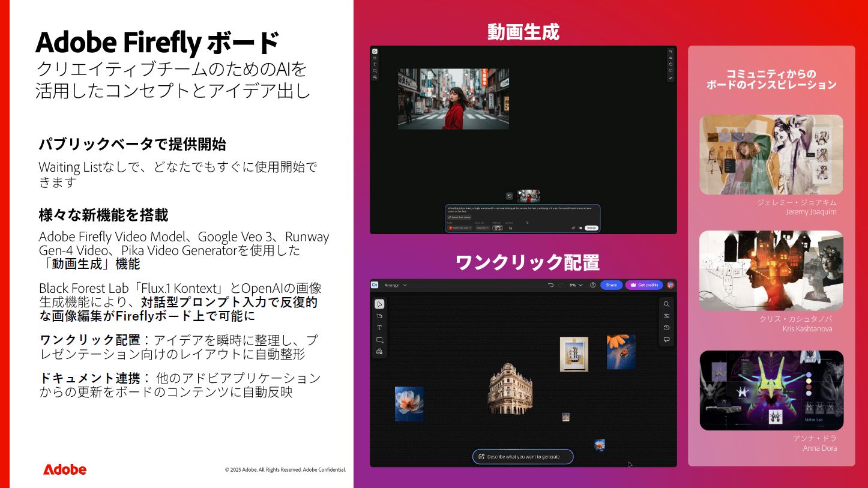The width and height of the screenshot is (868, 488).
Task: Expand the 9% zoom level dropdown
Action: [576, 285]
